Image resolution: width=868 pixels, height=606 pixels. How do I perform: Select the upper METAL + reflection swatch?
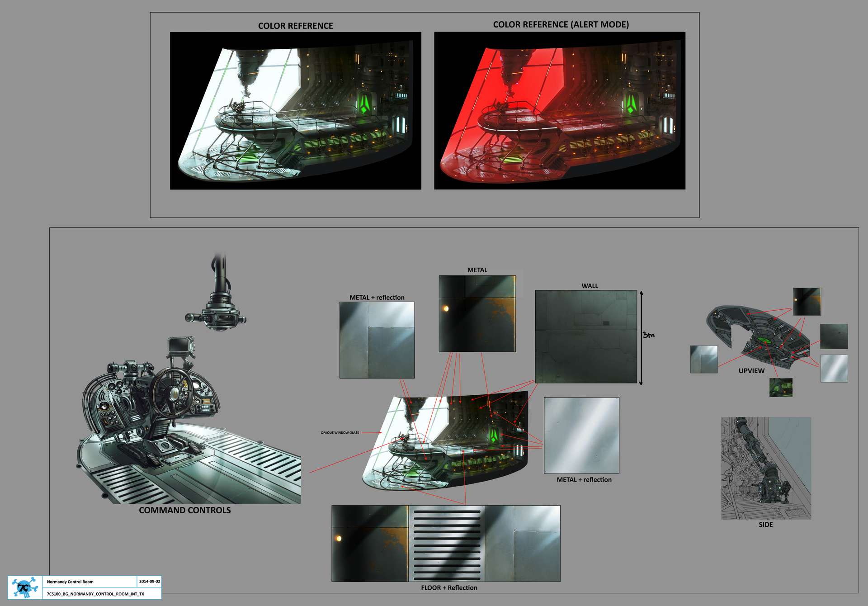pyautogui.click(x=377, y=340)
